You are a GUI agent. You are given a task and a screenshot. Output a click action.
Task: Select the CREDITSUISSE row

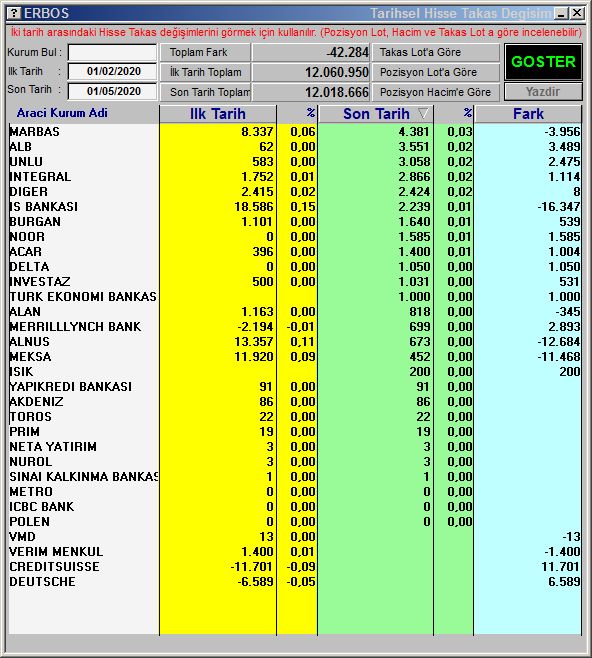[x=295, y=567]
